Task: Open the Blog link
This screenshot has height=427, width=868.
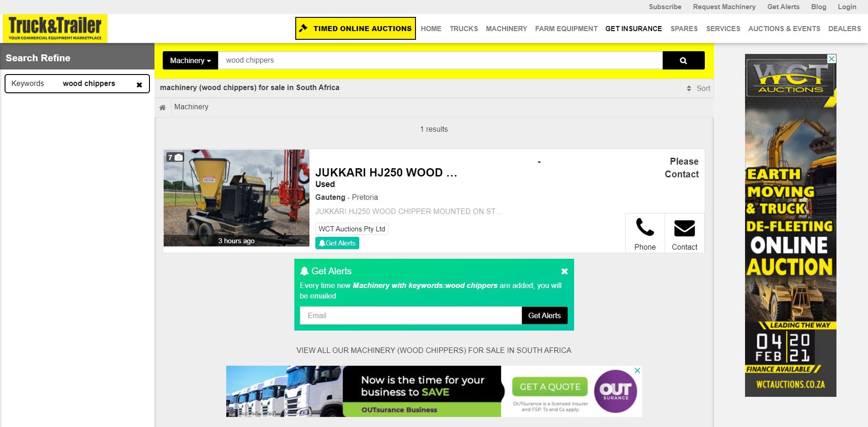Action: click(x=819, y=7)
